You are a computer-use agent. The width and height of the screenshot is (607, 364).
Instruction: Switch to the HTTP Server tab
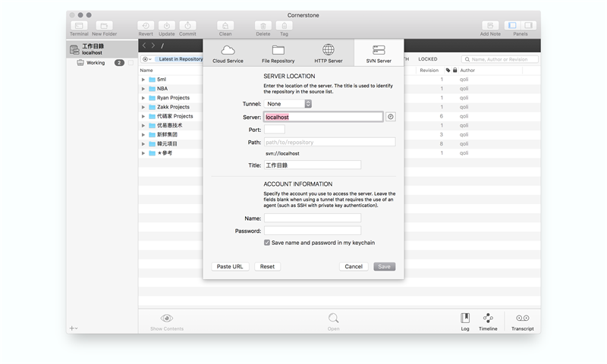click(x=329, y=53)
